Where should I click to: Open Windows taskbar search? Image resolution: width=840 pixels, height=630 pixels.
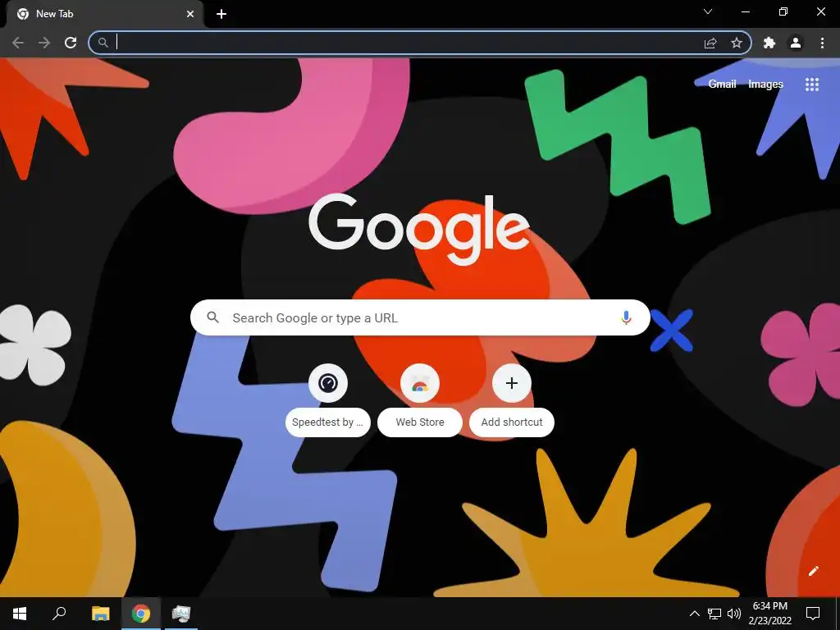59,614
